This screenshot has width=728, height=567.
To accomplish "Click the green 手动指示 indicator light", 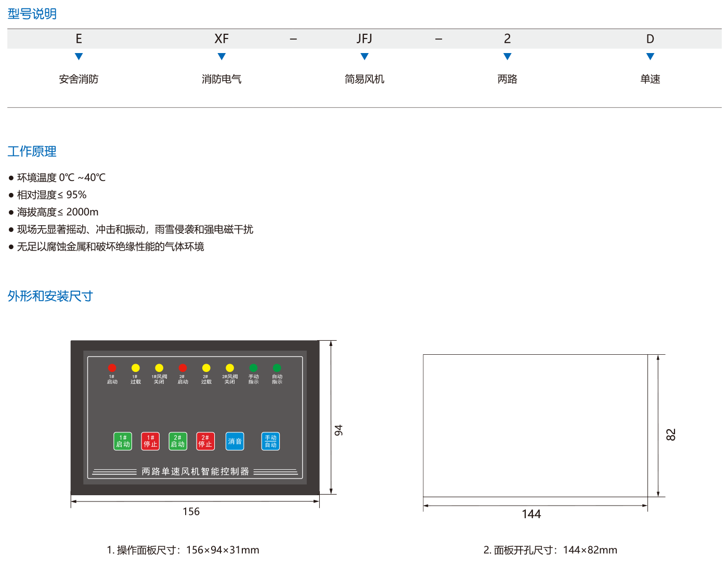I will [x=253, y=368].
